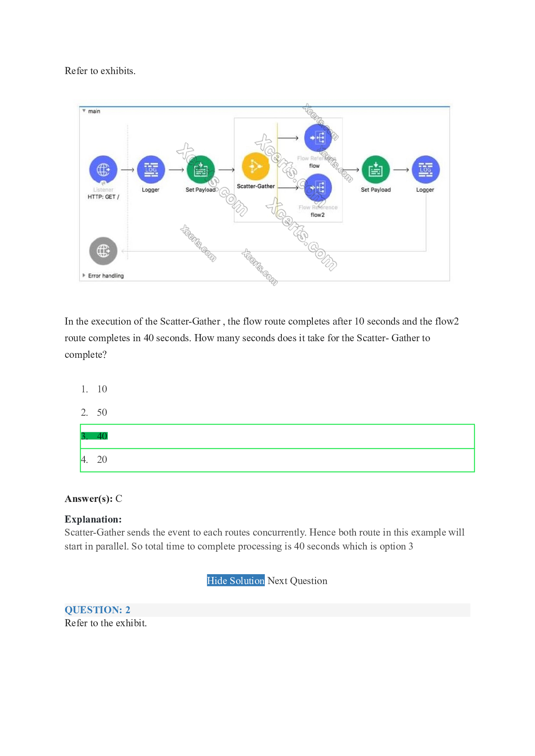Select the first blue Logger icon

(151, 169)
